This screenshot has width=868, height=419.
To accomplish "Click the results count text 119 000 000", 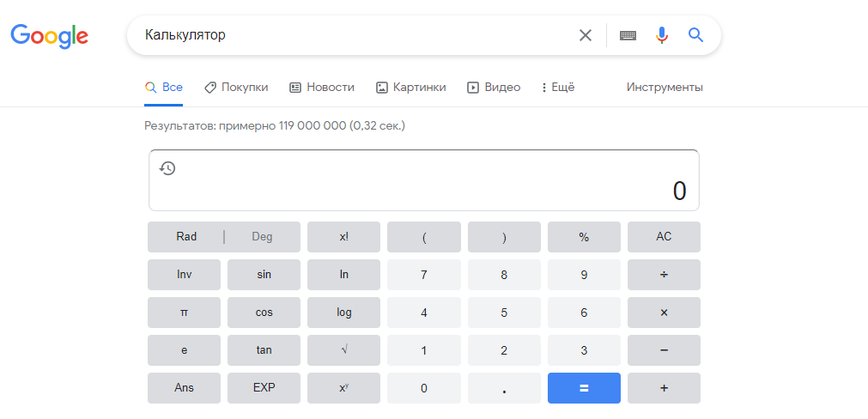I will pos(313,126).
